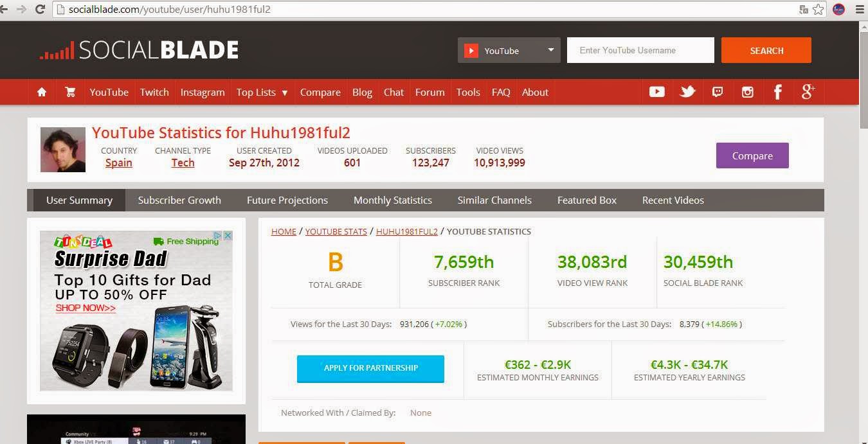
Task: Expand the YouTube platform dropdown
Action: point(509,50)
